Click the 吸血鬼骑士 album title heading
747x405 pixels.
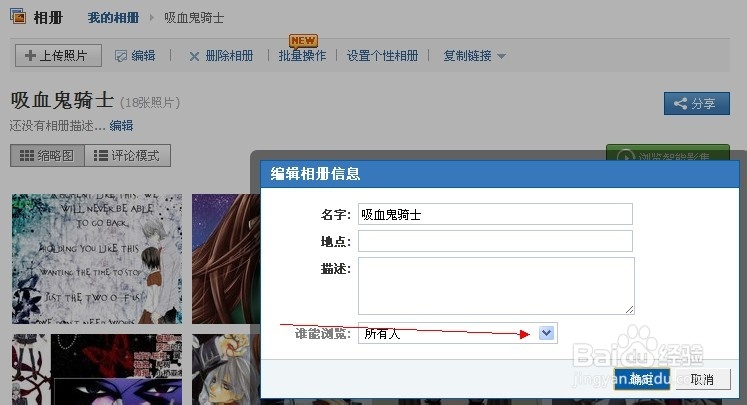[x=62, y=101]
